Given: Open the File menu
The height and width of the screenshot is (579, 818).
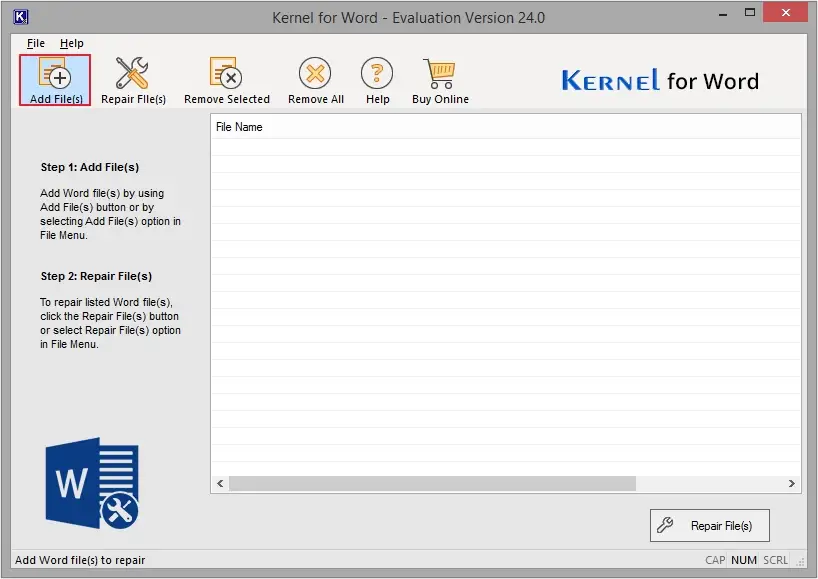Looking at the screenshot, I should [x=35, y=43].
